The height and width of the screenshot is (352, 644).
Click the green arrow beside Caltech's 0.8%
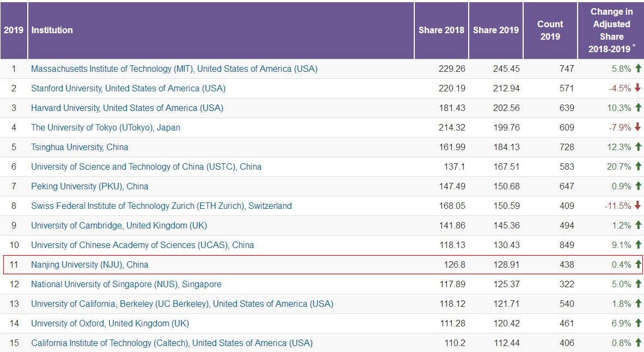pos(637,343)
